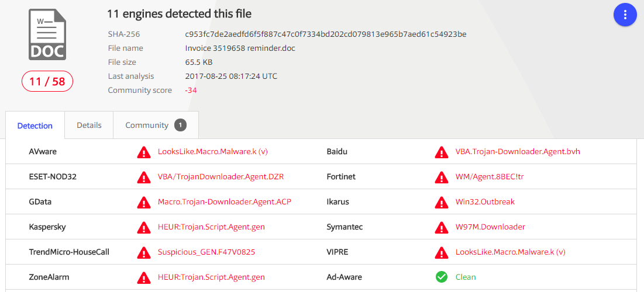Click the Community comment count badge
The image size is (644, 292).
tap(180, 125)
